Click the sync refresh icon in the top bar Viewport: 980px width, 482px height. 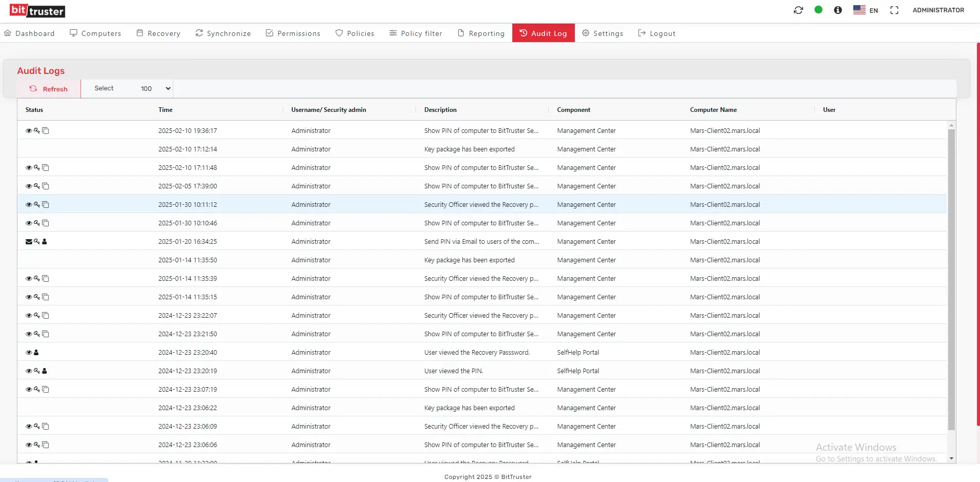[798, 10]
